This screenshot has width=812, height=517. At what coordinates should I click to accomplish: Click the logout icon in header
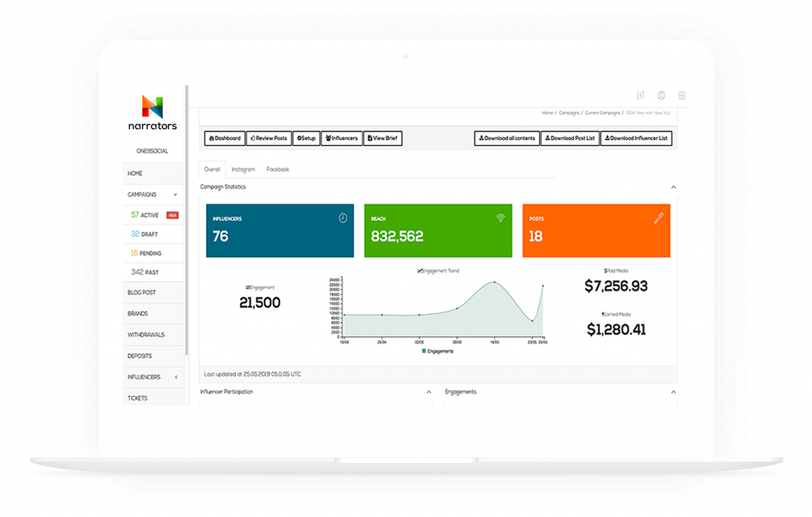click(x=681, y=95)
